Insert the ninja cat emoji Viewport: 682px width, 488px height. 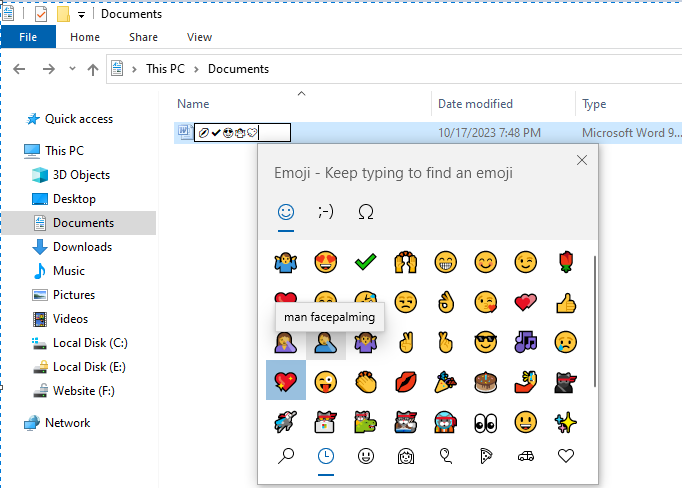[x=566, y=382]
